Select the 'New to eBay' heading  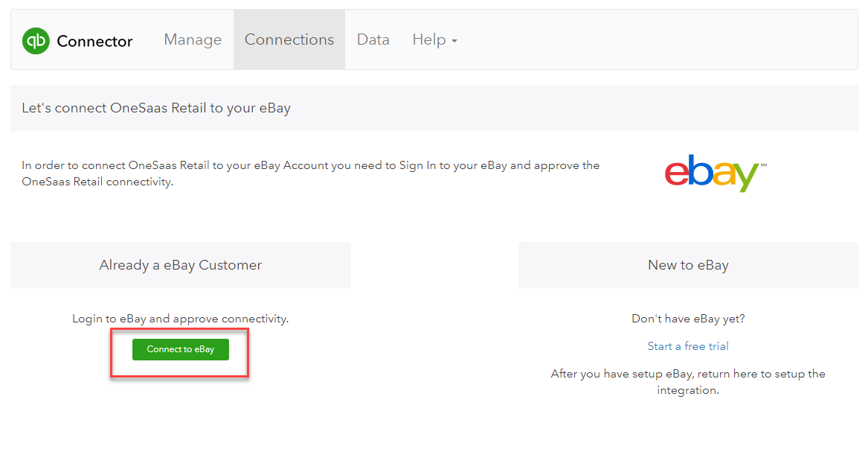(688, 265)
